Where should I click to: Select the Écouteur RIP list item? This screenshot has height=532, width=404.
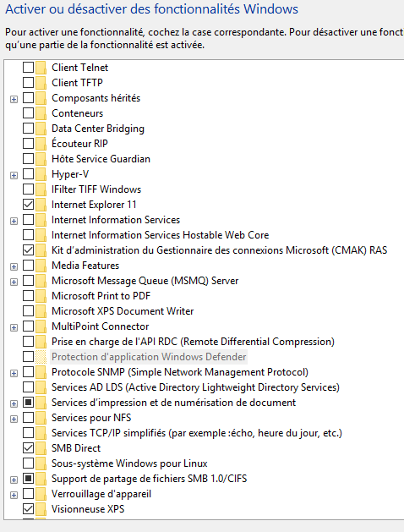pos(79,144)
